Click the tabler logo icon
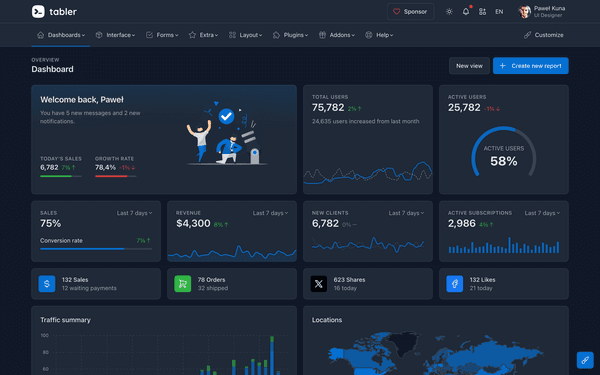This screenshot has height=375, width=600. tap(38, 11)
